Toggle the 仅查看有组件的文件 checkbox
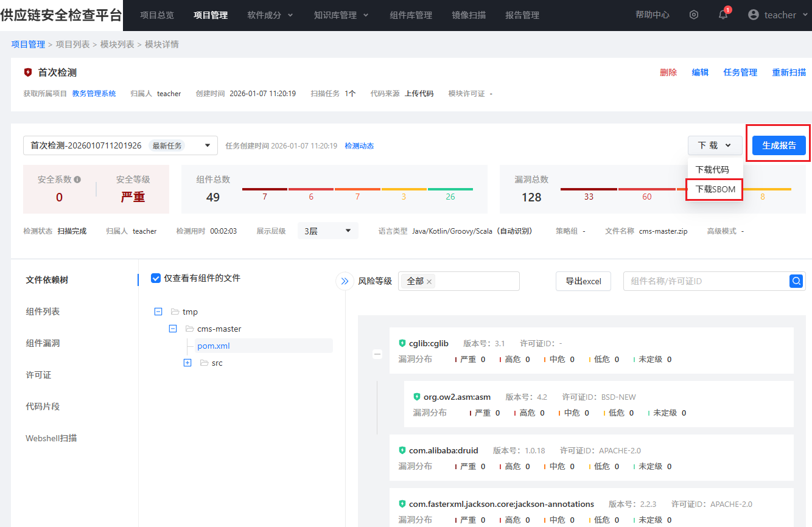 tap(156, 278)
